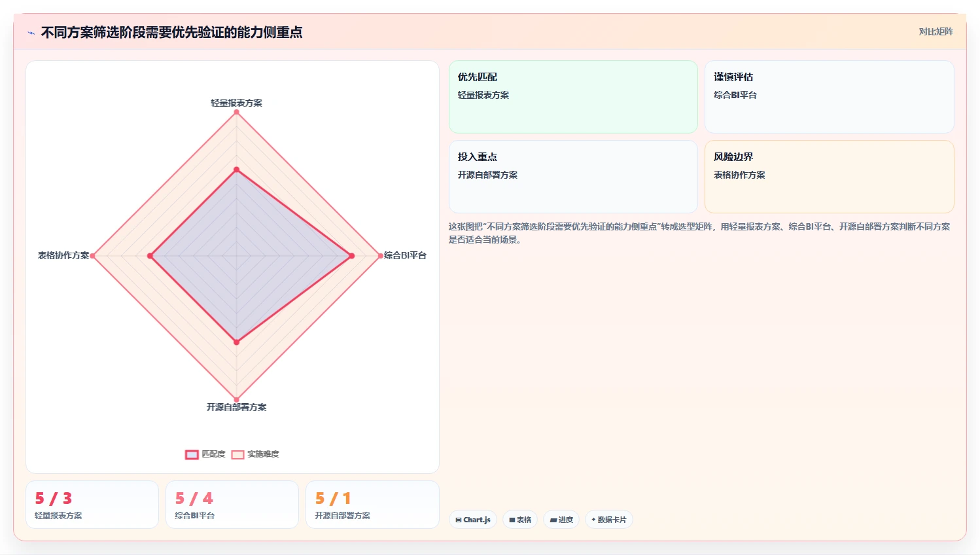
Task: Select the 表格 tag chip
Action: point(520,520)
